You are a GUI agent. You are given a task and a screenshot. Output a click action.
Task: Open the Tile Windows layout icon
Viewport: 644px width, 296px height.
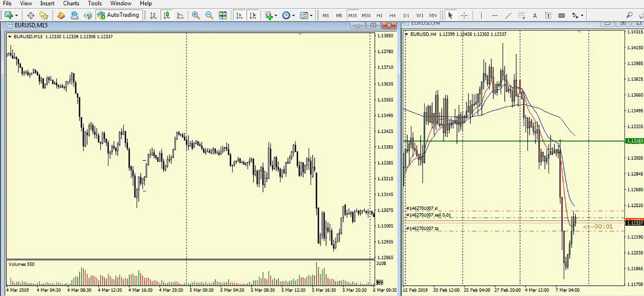pos(223,15)
